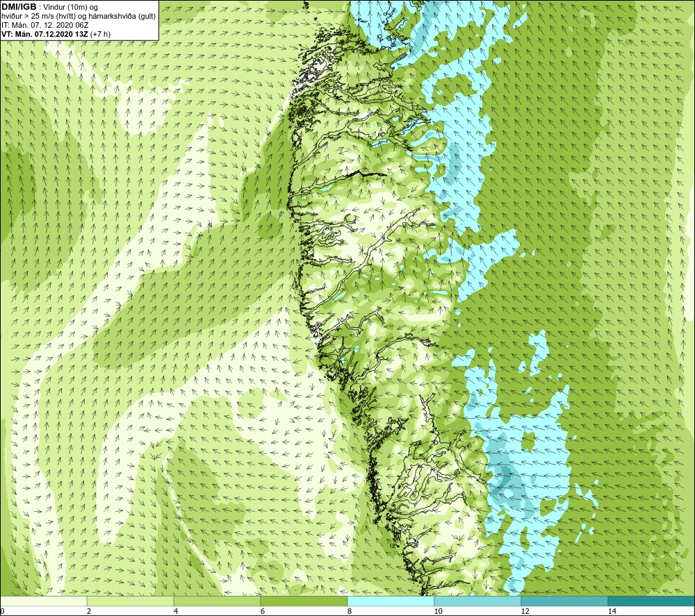This screenshot has width=695, height=616.
Task: Click the '6' label on the color scale
Action: click(x=263, y=611)
